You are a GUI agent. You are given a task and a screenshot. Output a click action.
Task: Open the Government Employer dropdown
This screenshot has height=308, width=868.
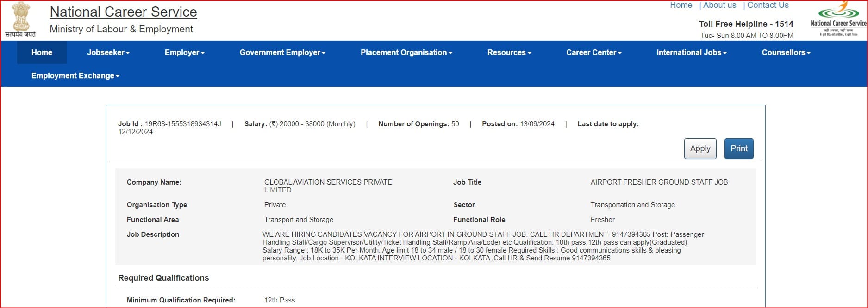pyautogui.click(x=283, y=52)
